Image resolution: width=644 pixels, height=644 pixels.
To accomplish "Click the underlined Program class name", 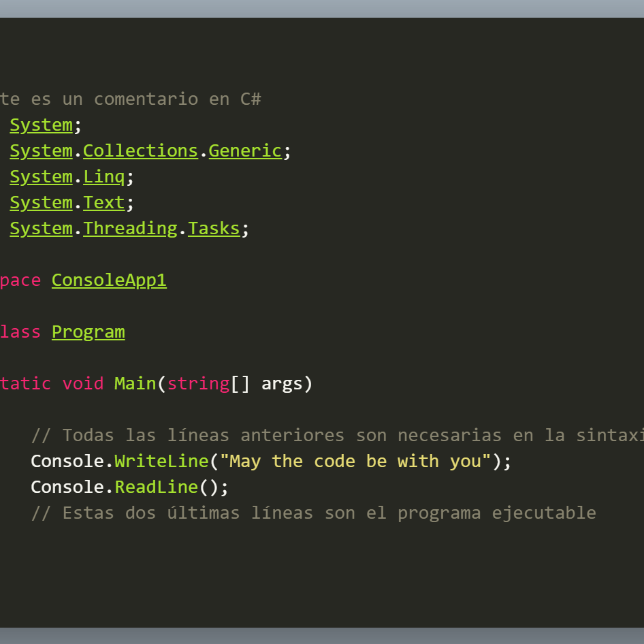I will coord(88,332).
